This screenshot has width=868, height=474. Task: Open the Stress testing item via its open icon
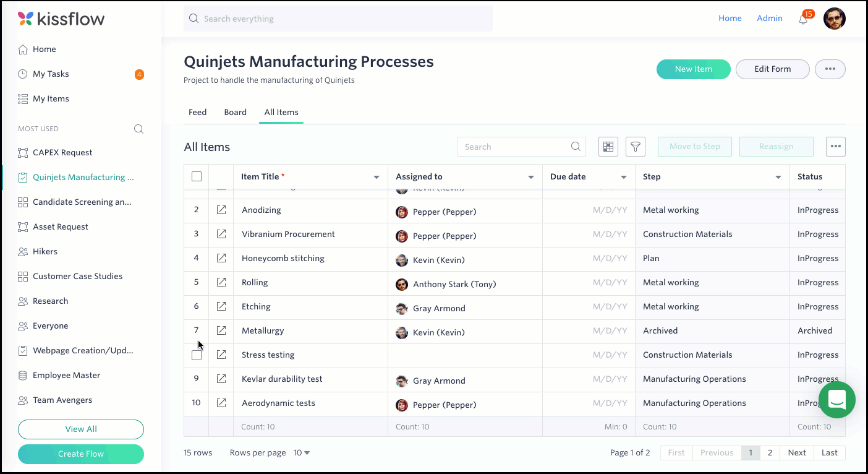click(x=221, y=355)
